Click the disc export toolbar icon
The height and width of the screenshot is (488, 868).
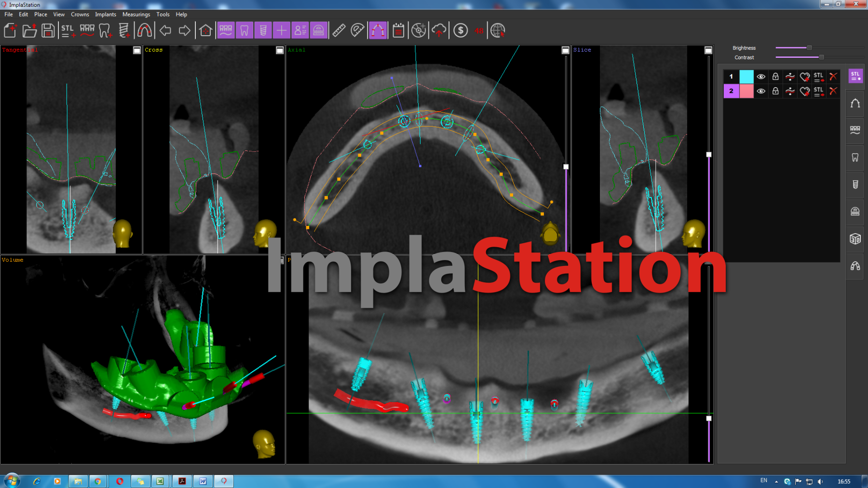[x=419, y=30]
